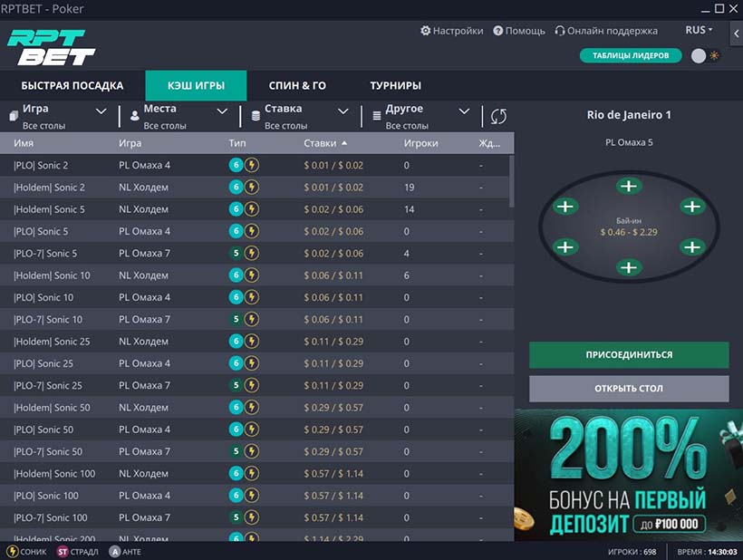743x560 pixels.
Task: Sort table by Имя column
Action: point(24,143)
